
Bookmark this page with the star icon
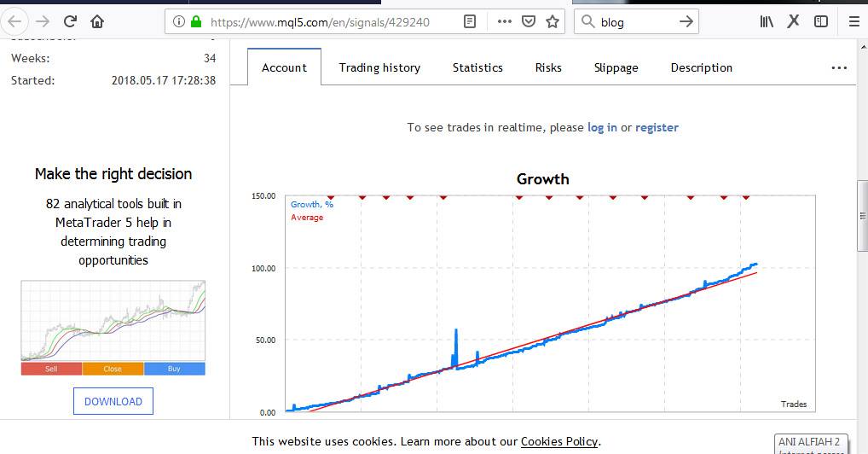(553, 21)
